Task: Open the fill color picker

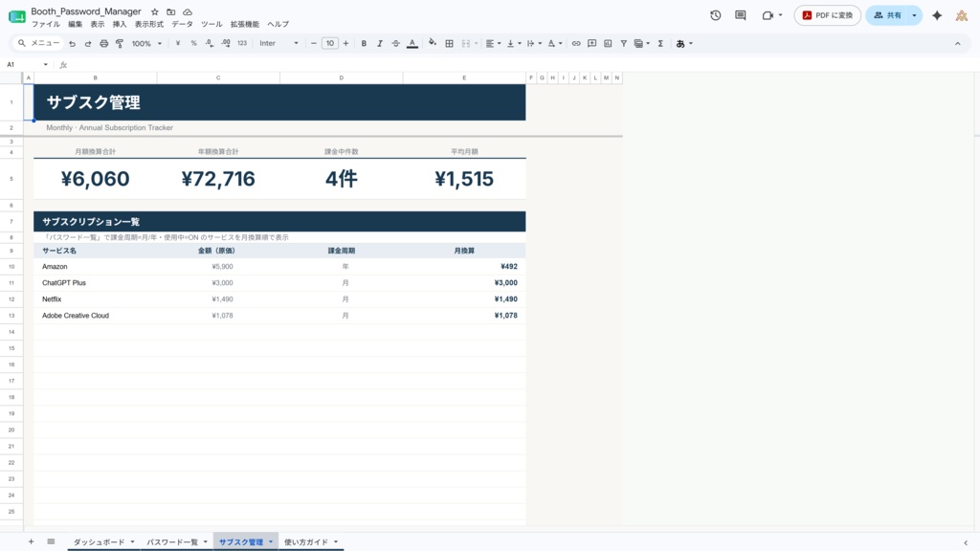Action: 433,44
